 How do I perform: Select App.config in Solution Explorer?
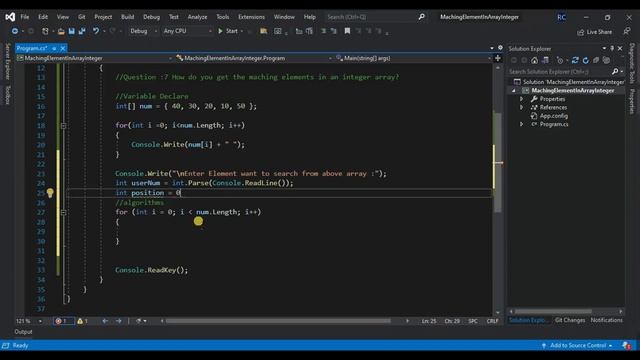click(x=553, y=116)
